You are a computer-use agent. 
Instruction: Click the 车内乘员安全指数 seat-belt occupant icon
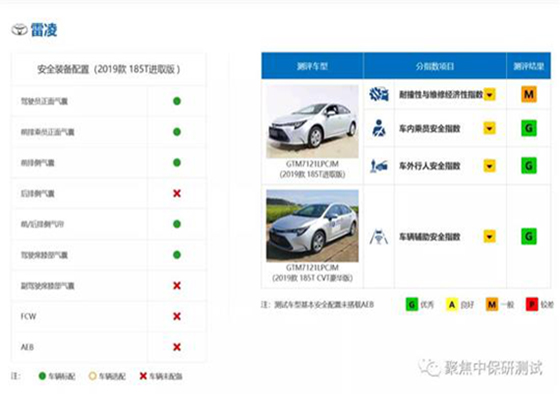point(379,128)
